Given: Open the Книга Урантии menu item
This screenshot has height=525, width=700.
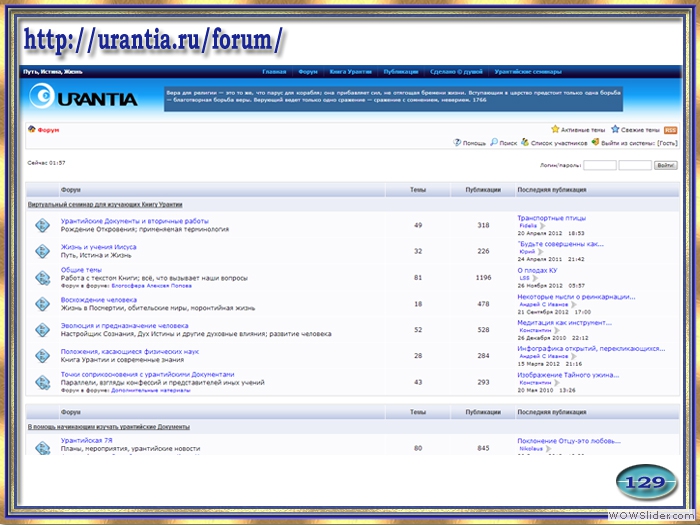Looking at the screenshot, I should point(350,71).
